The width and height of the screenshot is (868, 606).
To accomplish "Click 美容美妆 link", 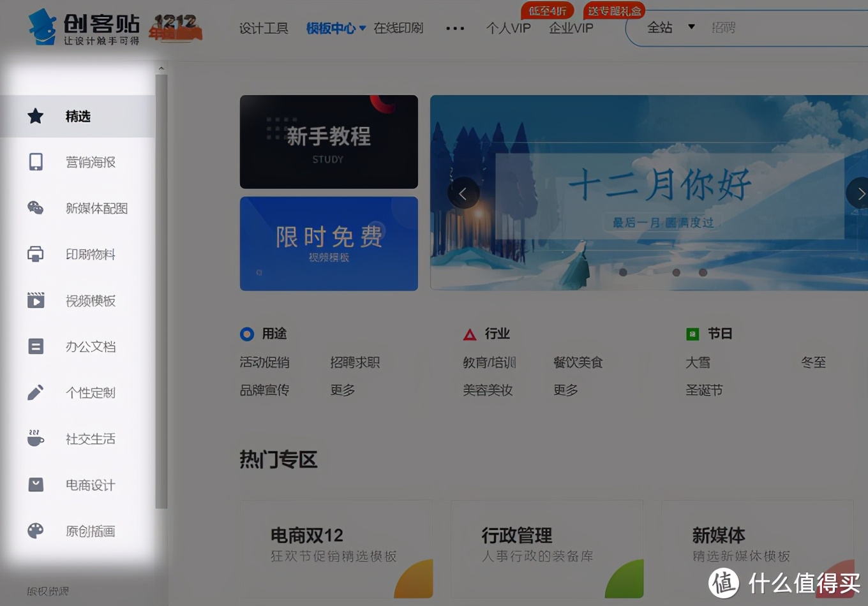I will 488,390.
